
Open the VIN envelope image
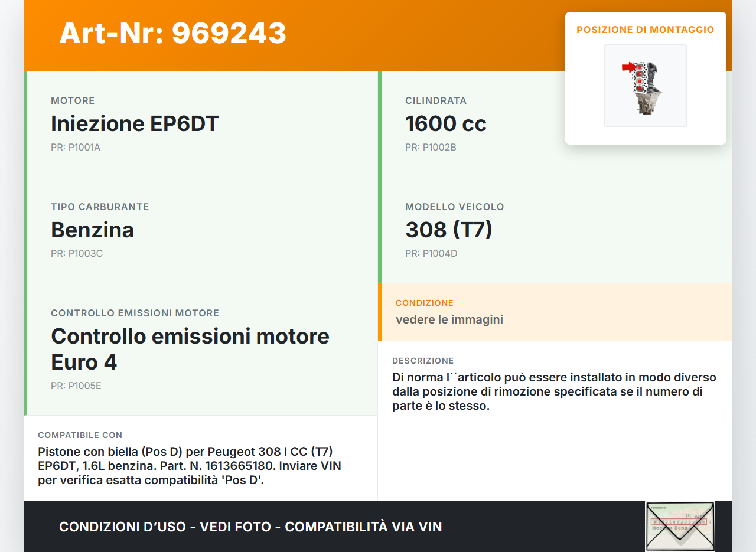pos(679,526)
